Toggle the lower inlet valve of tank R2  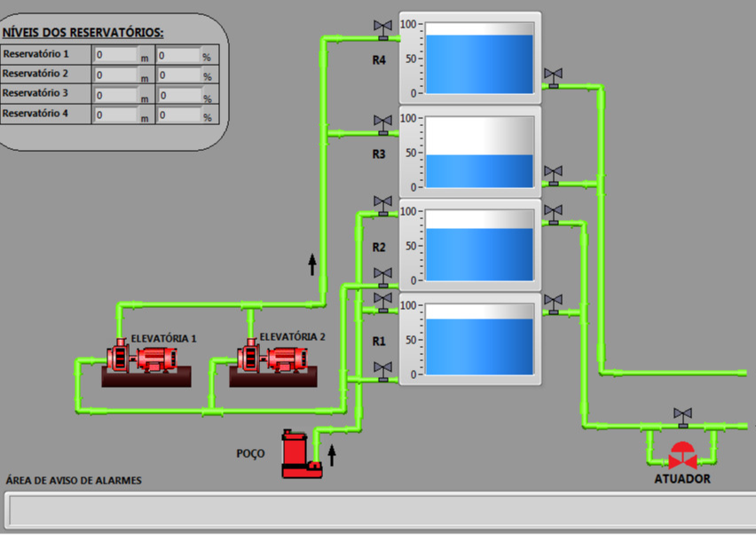[382, 278]
